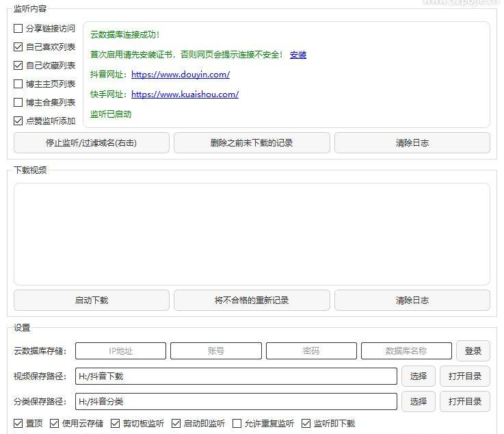Click 选择 next to 视频保存路径
This screenshot has height=434, width=504.
tap(419, 376)
